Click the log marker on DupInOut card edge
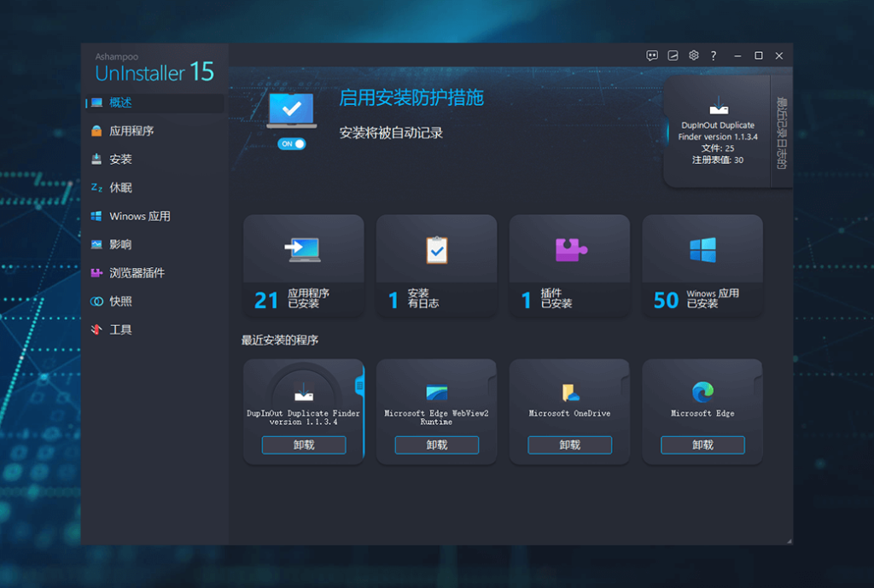The height and width of the screenshot is (588, 874). 359,386
